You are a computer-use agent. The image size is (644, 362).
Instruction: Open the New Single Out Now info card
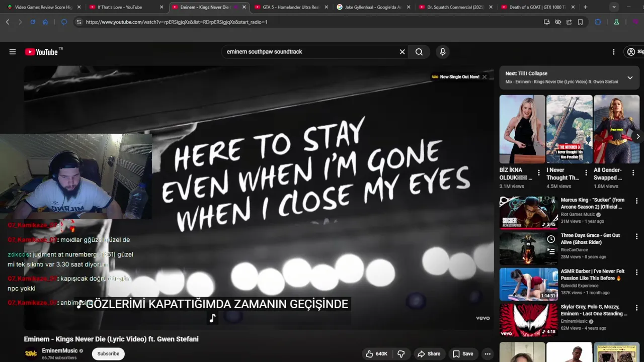(x=455, y=77)
